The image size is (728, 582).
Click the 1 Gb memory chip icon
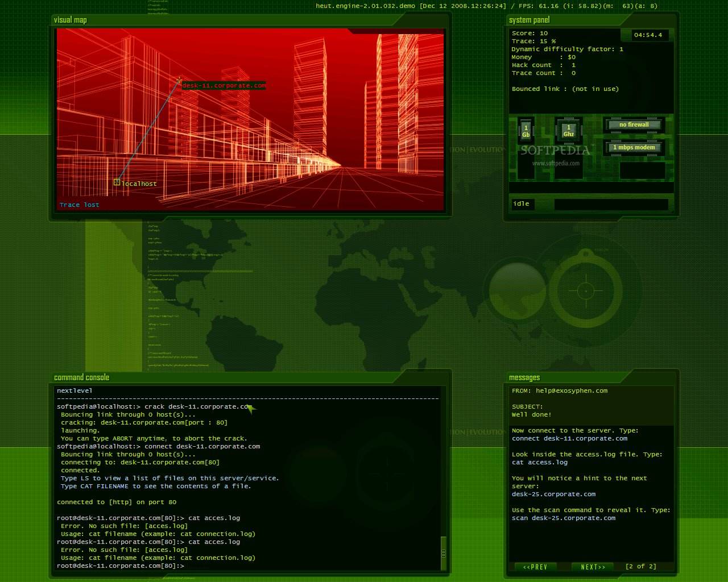coord(526,131)
